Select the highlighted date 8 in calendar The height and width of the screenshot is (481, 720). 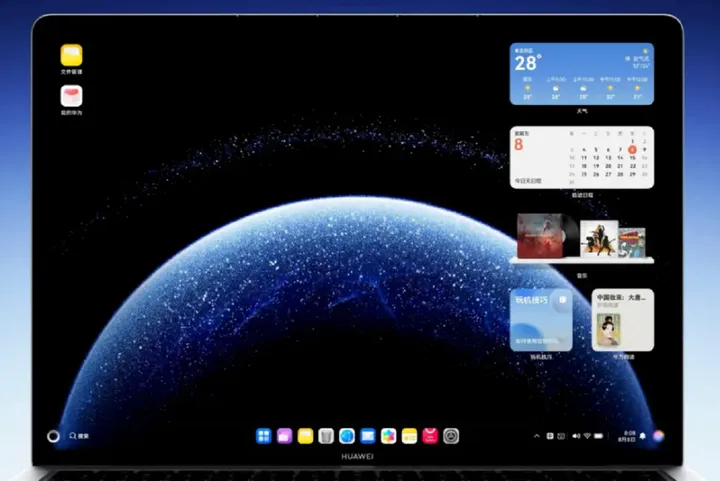tap(632, 149)
